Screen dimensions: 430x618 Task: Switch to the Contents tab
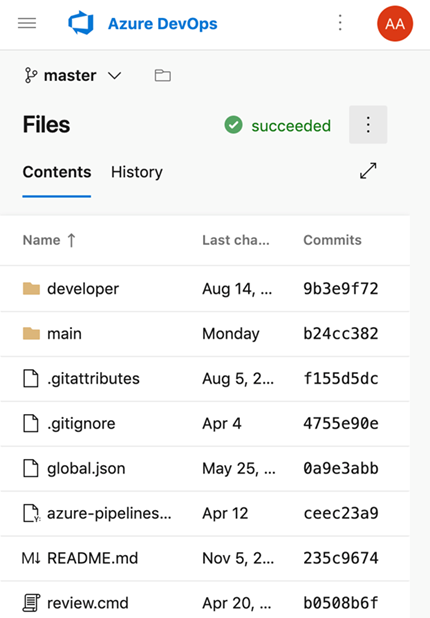click(57, 172)
